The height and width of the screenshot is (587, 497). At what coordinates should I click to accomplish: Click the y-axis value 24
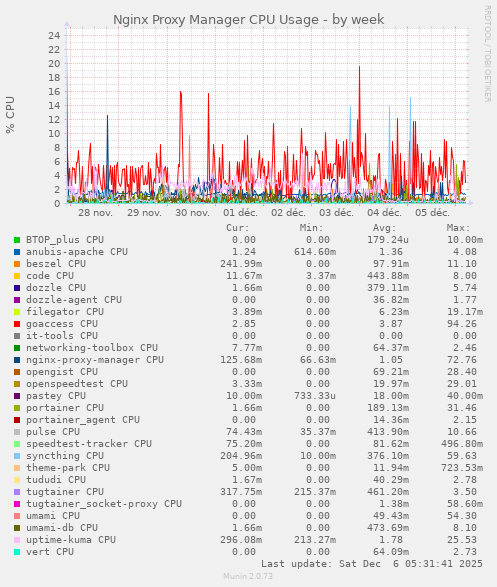click(x=54, y=36)
